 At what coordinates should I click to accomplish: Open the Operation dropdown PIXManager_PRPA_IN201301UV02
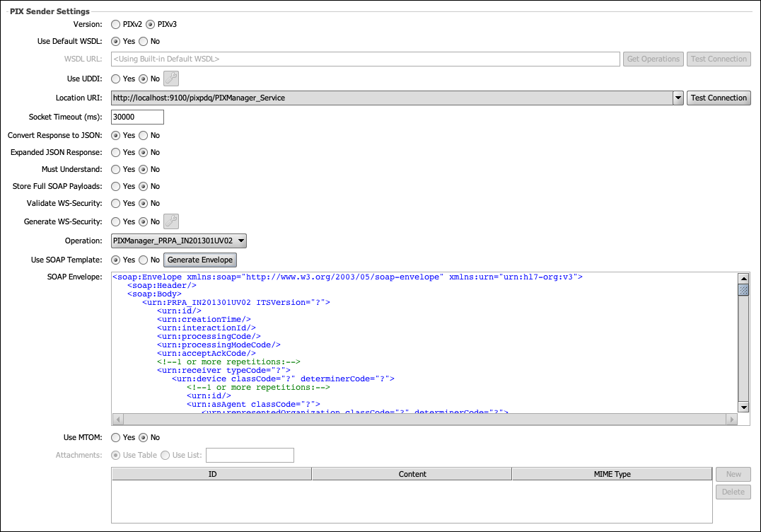(179, 241)
